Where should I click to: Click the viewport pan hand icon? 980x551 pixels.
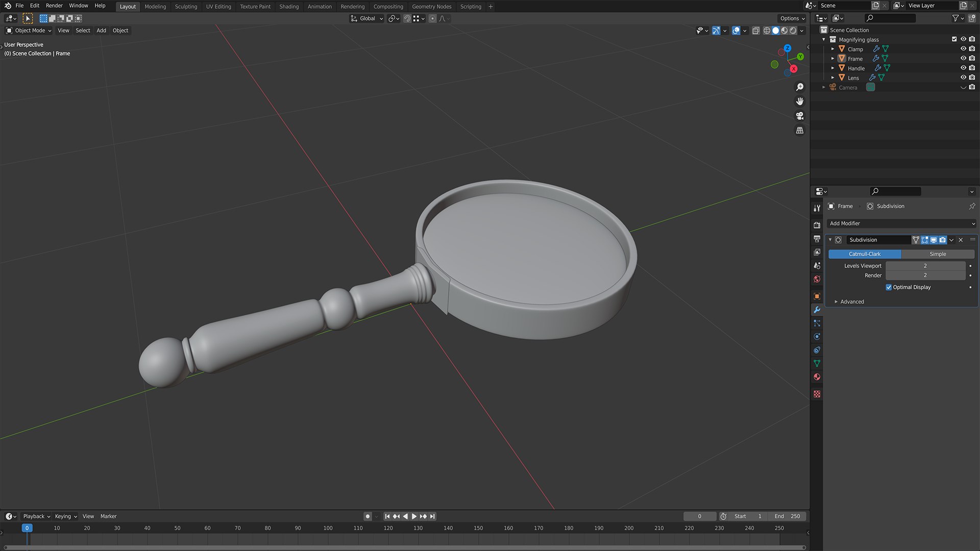[800, 102]
